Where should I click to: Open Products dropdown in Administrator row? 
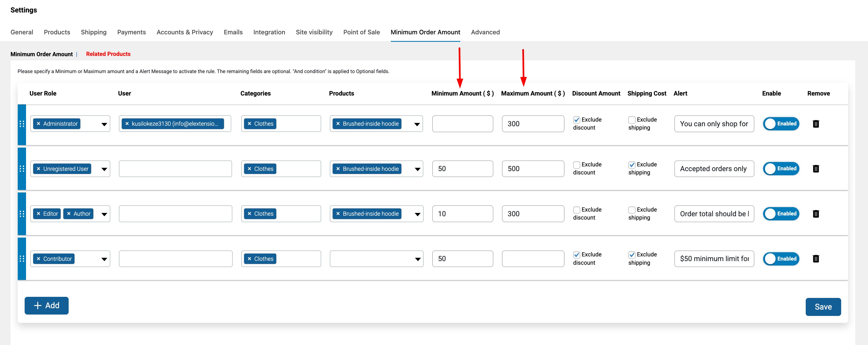coord(417,124)
